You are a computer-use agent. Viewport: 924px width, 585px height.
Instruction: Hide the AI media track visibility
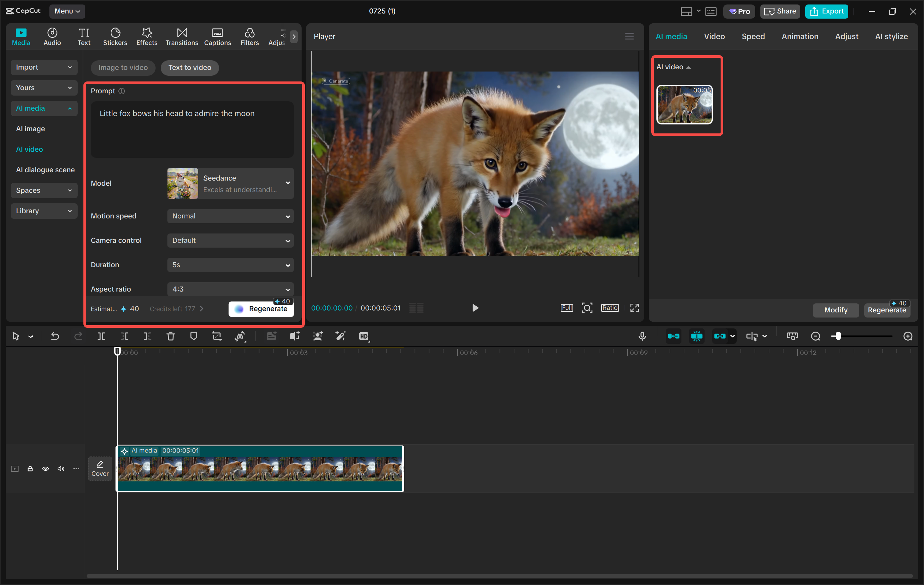click(x=46, y=468)
